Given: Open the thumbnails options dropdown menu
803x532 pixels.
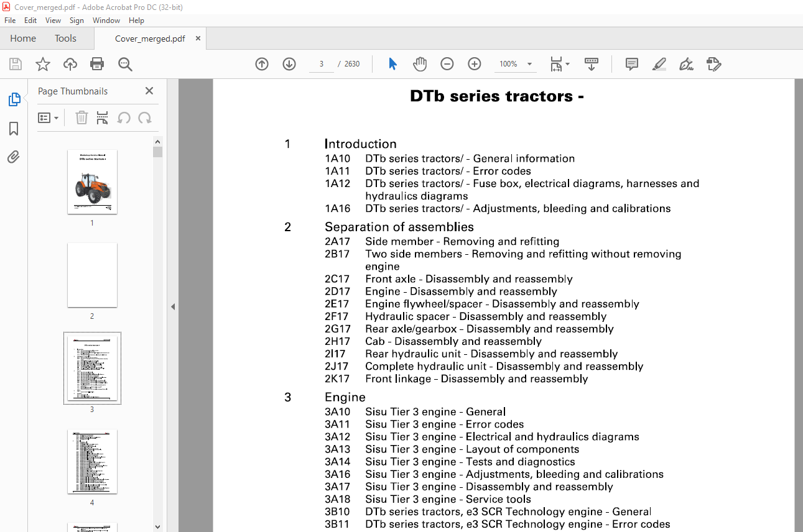Looking at the screenshot, I should [x=48, y=117].
